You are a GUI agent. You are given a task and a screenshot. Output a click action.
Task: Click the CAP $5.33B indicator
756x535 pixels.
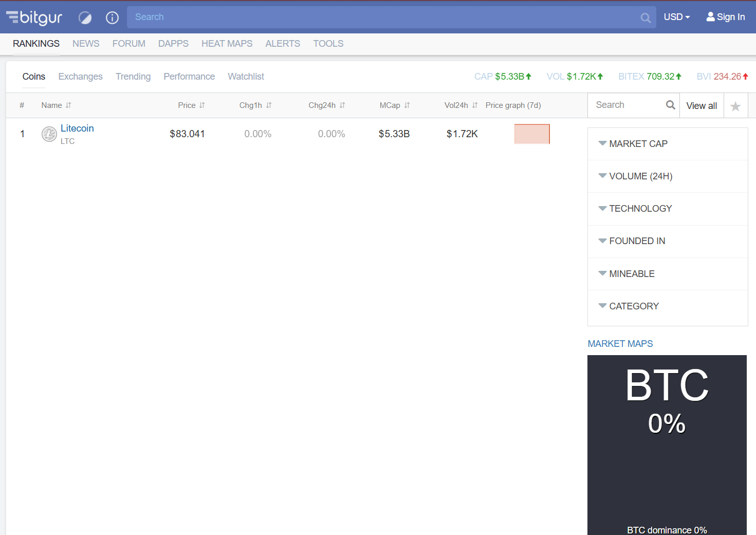(503, 77)
